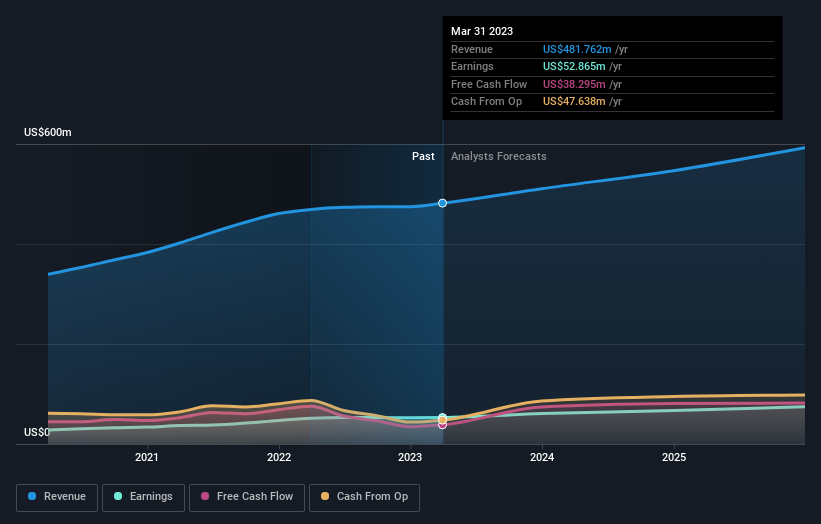
Task: Click the 2024 axis label
Action: coord(542,457)
